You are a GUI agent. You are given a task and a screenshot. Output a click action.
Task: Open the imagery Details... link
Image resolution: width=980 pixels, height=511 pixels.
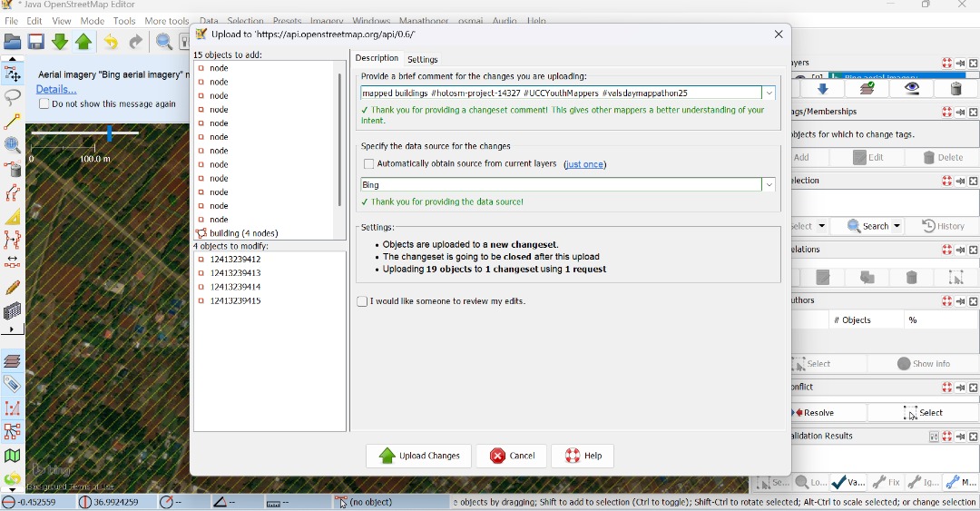[x=56, y=90]
